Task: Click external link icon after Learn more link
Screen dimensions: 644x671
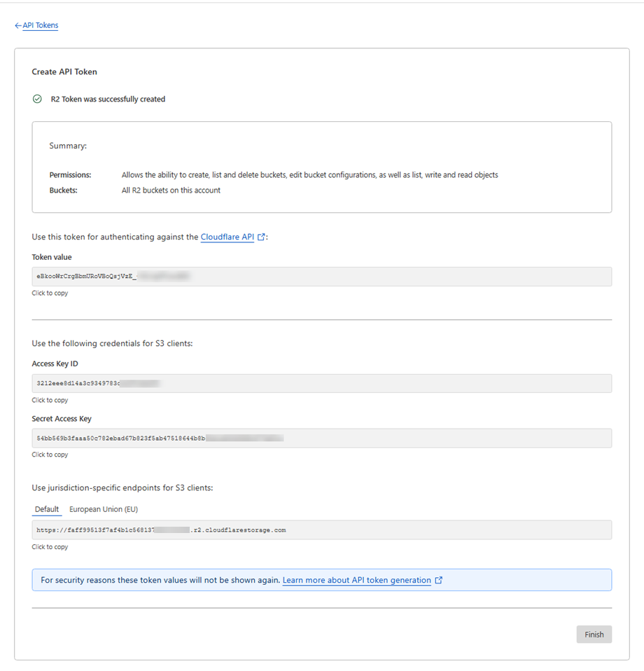Action: tap(439, 580)
